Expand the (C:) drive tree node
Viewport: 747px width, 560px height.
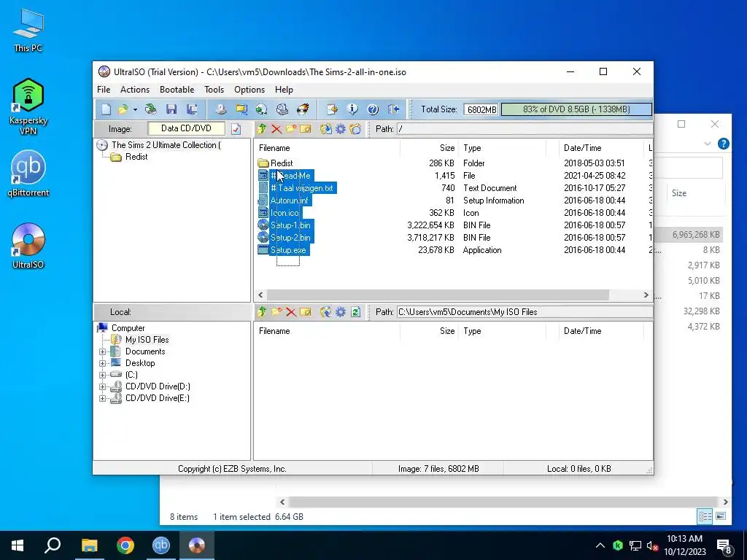(102, 375)
